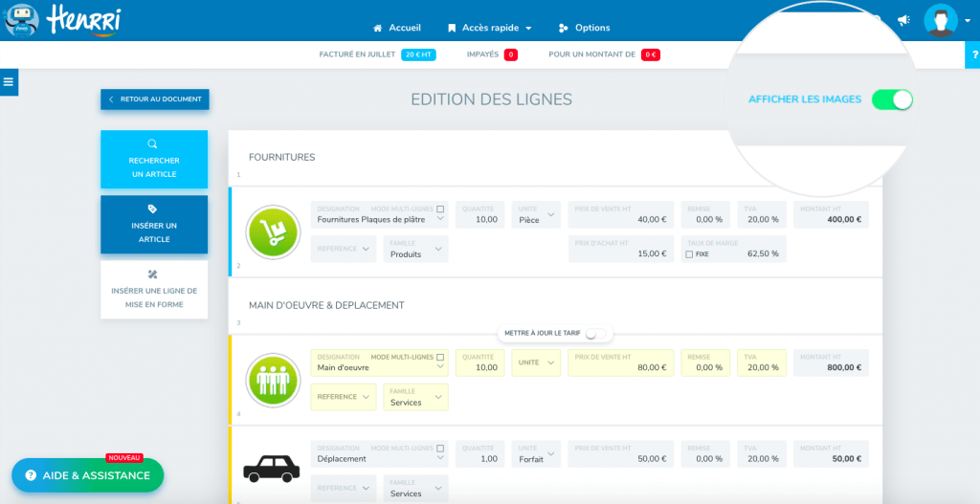The width and height of the screenshot is (980, 504).
Task: Click the Henrri robot logo
Action: pyautogui.click(x=23, y=20)
